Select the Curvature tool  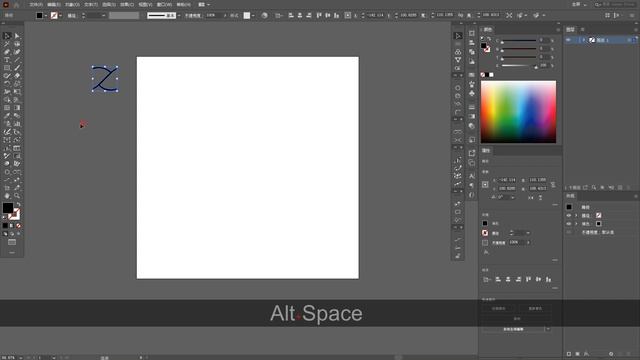point(17,52)
